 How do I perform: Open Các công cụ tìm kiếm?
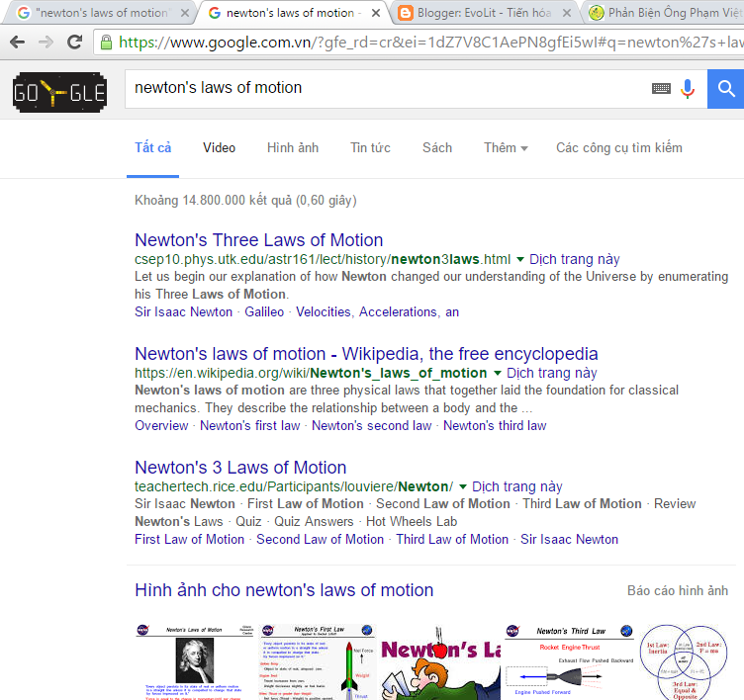click(x=619, y=148)
